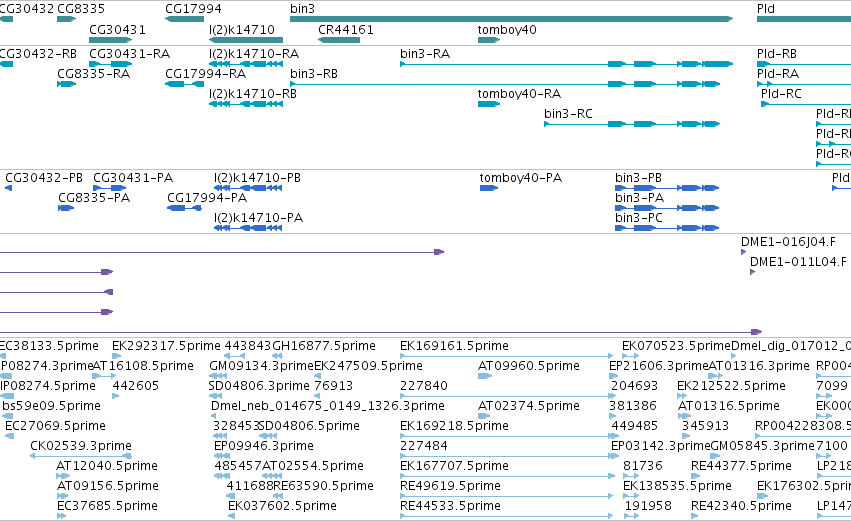Click the 204693 feature label
Screen dimensions: 851x521
[634, 386]
